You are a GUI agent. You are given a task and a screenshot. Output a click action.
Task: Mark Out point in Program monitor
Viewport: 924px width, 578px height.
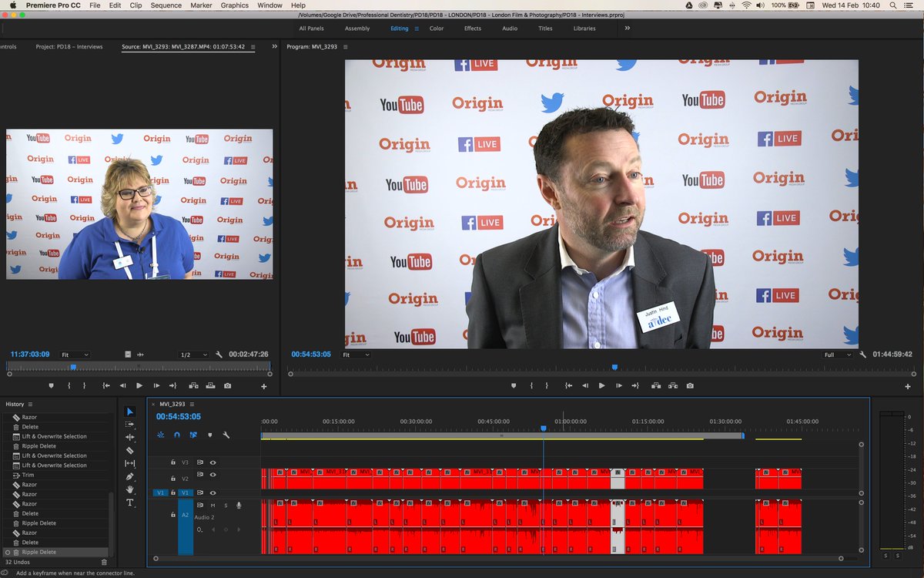click(547, 385)
